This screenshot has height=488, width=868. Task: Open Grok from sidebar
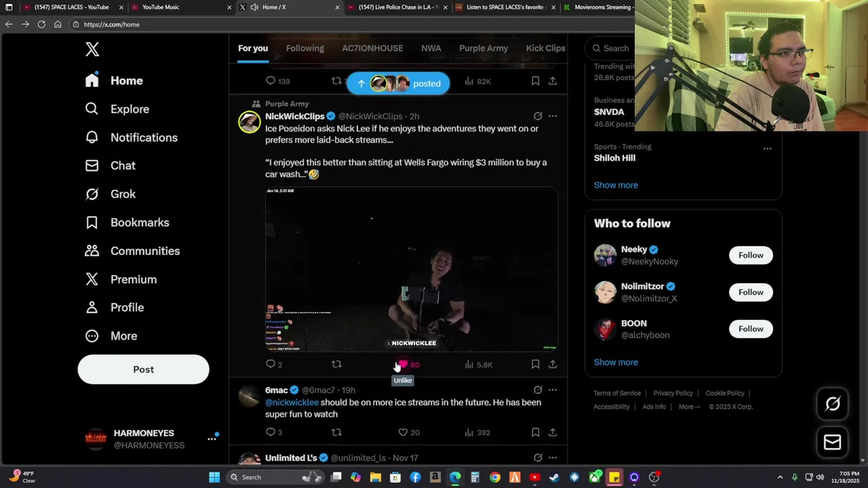(x=110, y=194)
